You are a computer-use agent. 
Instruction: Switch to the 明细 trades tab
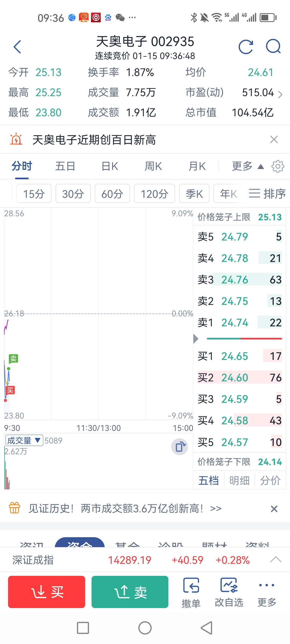[x=239, y=480]
